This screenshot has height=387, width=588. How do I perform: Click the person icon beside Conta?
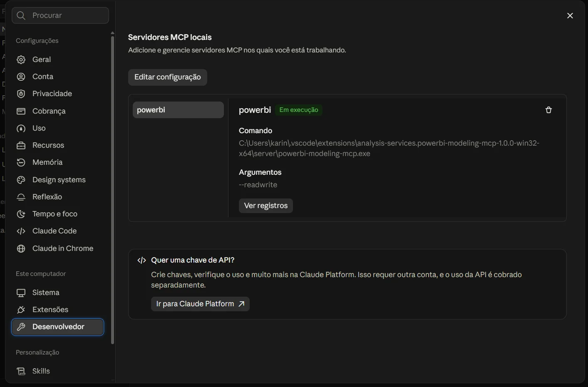(x=21, y=77)
